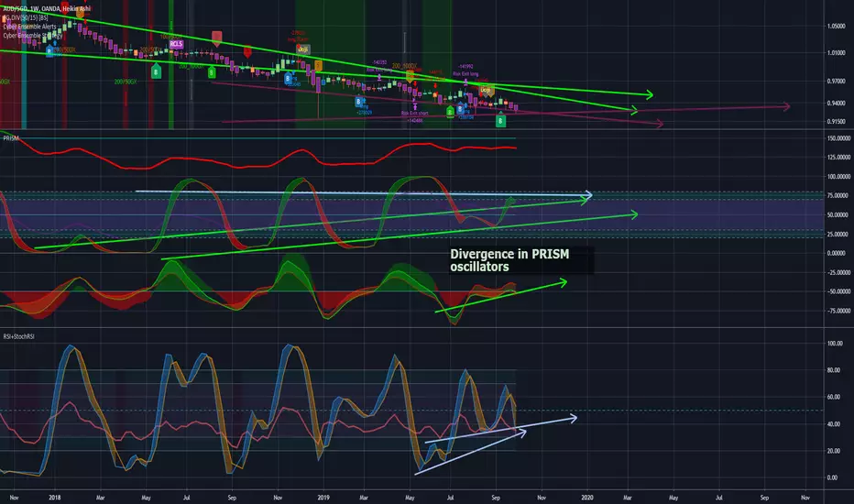Select the AUD/SGD 1W OANDA symbol legend
This screenshot has width=854, height=504.
click(48, 9)
